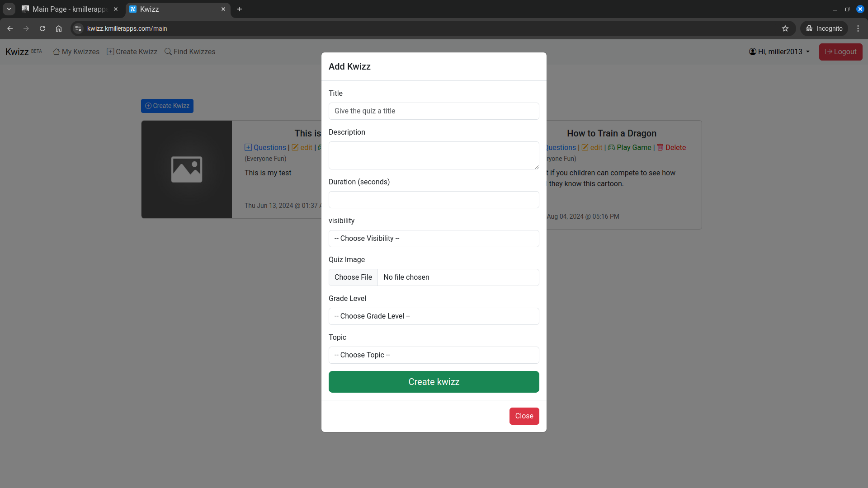868x488 pixels.
Task: Click the browser home icon
Action: pyautogui.click(x=59, y=28)
